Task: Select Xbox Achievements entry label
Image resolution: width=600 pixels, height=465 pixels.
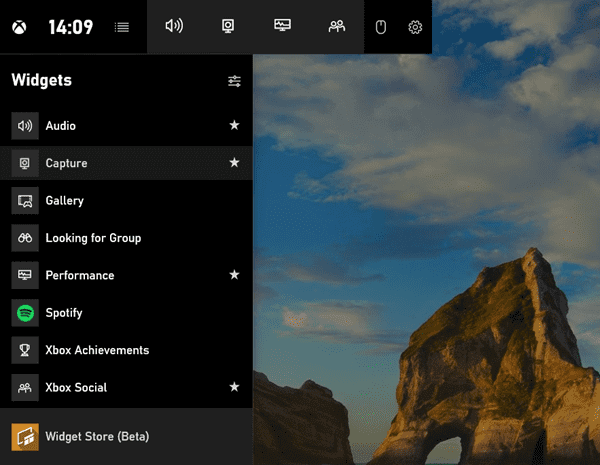Action: (x=97, y=350)
